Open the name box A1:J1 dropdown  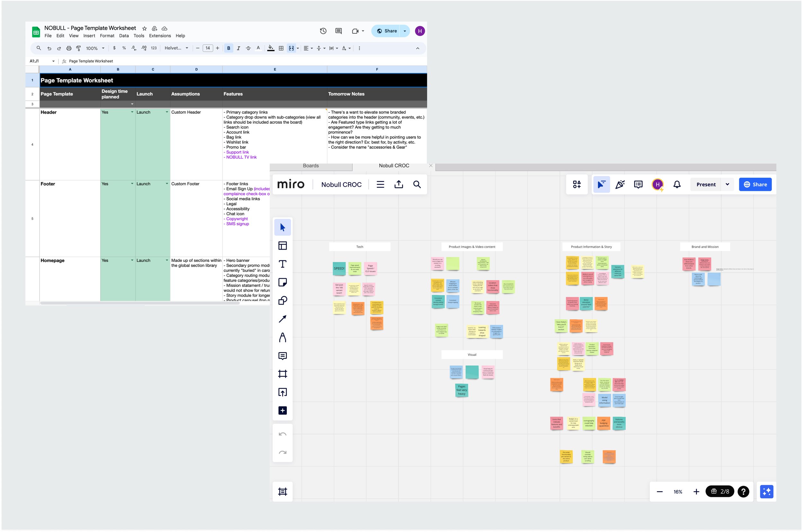pos(53,61)
